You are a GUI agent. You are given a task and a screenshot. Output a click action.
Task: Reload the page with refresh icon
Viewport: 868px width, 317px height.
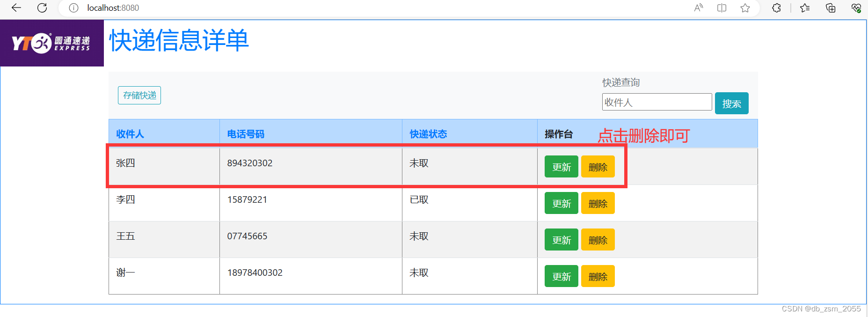42,7
